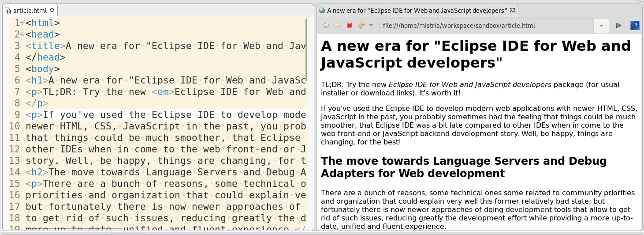The width and height of the screenshot is (644, 235).
Task: Click the h2 tag on line 14
Action: pos(37,172)
